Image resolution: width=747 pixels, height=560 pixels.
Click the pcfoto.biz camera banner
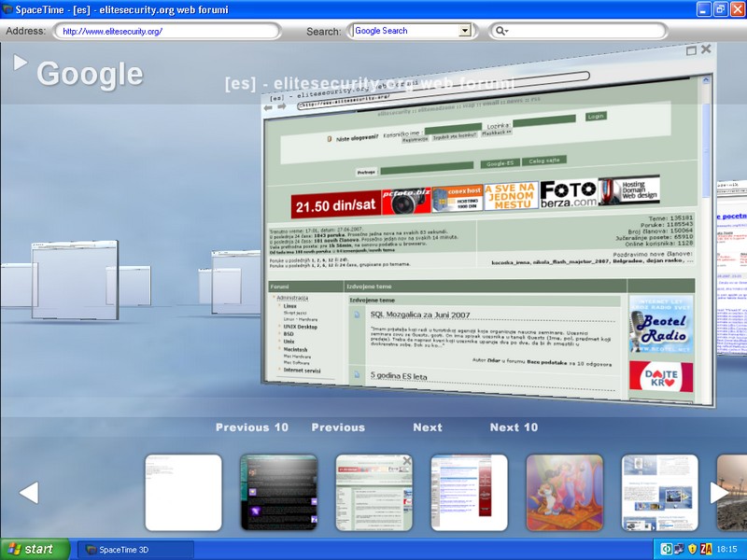coord(406,201)
